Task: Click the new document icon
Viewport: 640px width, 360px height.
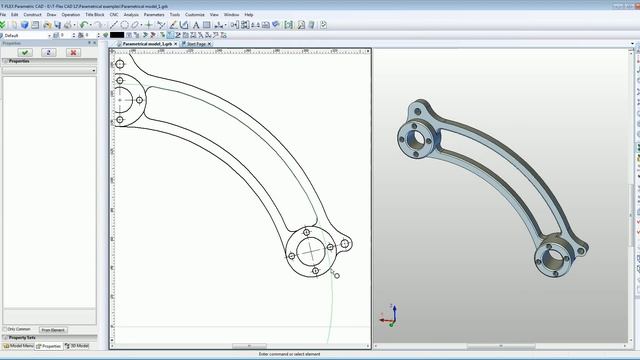Action: (14, 25)
